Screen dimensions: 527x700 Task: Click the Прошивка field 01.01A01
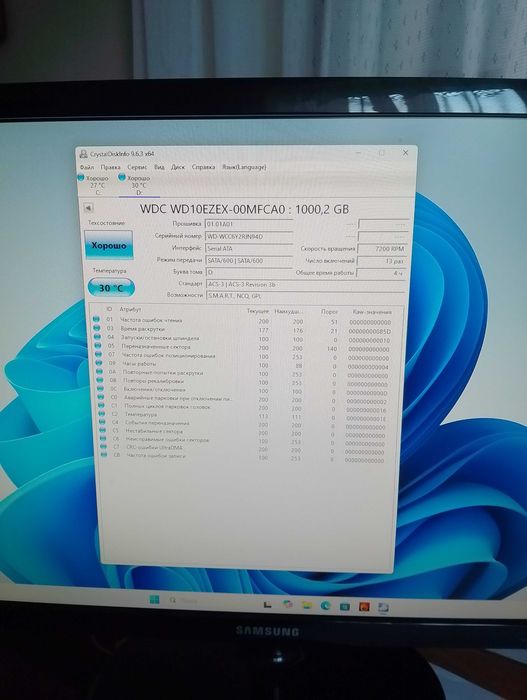click(x=249, y=224)
